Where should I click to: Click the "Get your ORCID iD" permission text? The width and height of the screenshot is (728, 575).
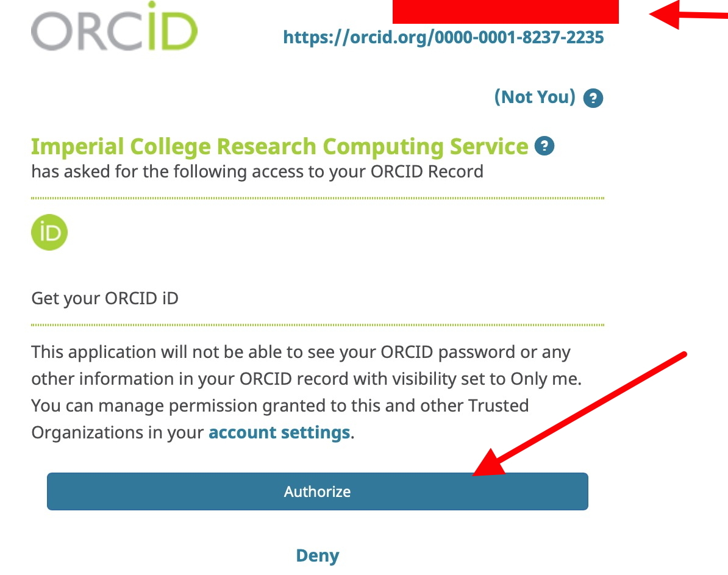(105, 299)
